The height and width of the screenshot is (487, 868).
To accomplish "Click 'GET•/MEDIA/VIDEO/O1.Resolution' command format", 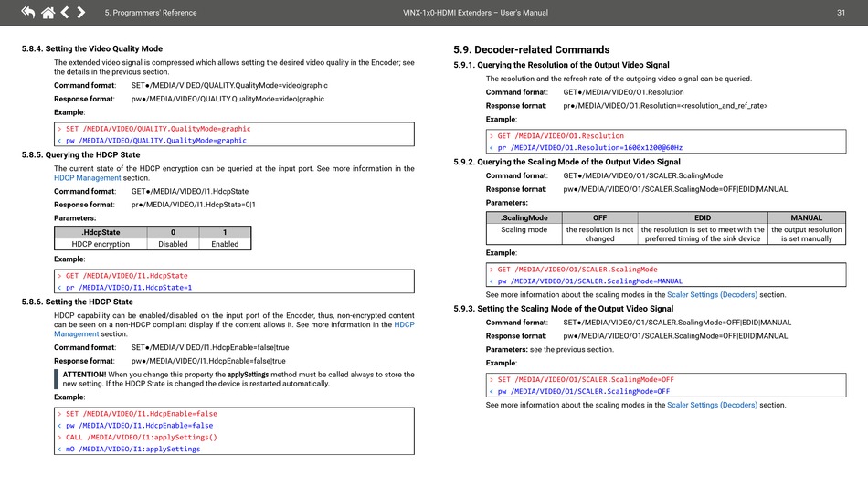I will coord(623,92).
